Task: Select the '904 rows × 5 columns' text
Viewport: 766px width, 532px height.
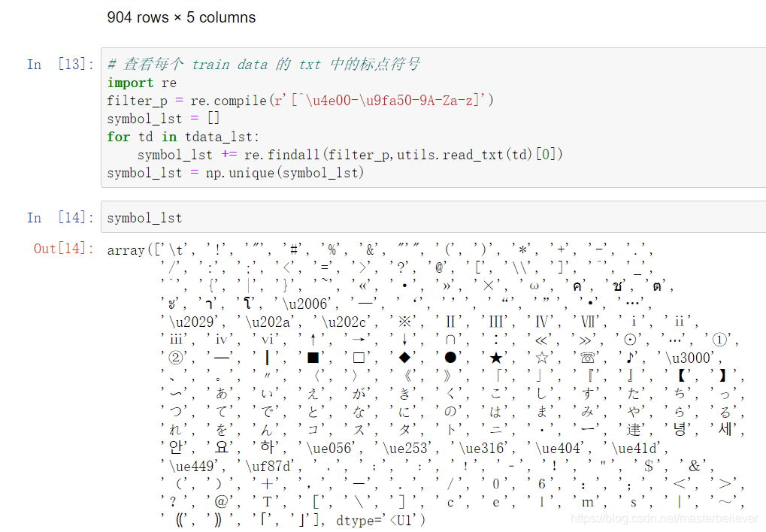Action: click(x=181, y=17)
